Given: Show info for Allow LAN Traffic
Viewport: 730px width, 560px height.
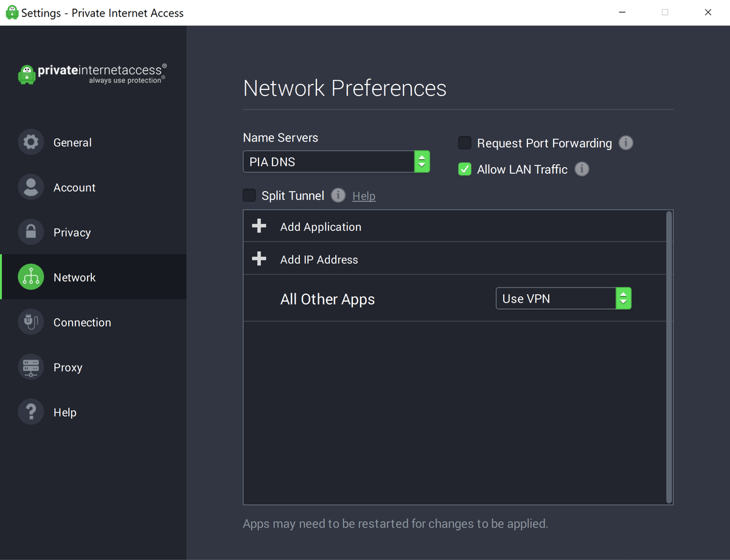Looking at the screenshot, I should (x=582, y=169).
